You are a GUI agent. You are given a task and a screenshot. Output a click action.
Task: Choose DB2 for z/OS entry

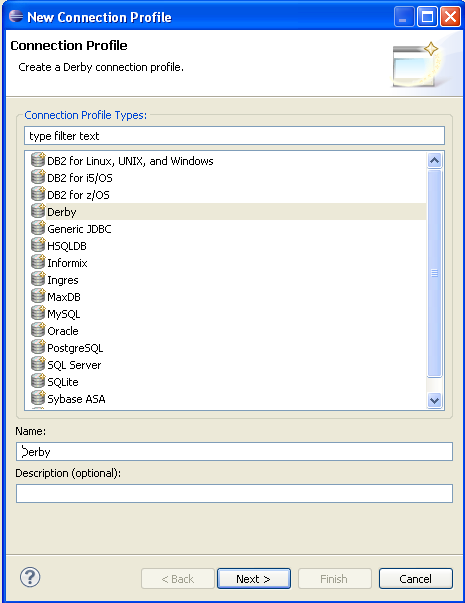(x=78, y=195)
